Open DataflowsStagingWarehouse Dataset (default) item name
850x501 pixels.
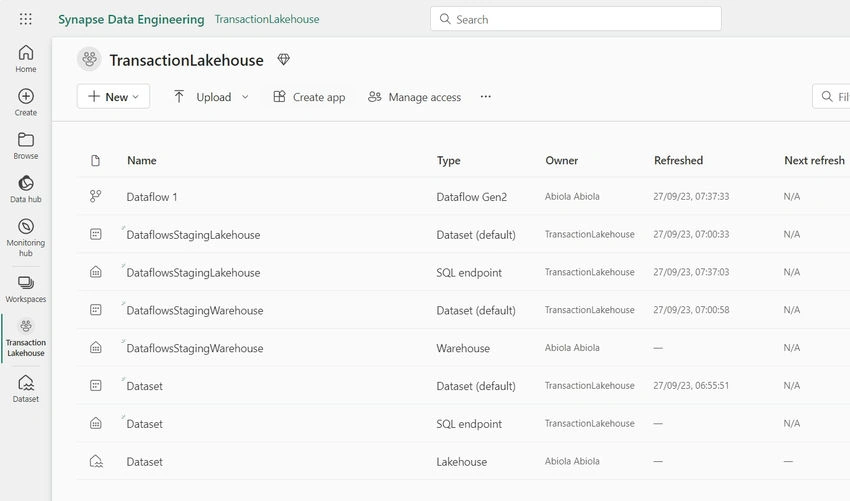pos(195,311)
